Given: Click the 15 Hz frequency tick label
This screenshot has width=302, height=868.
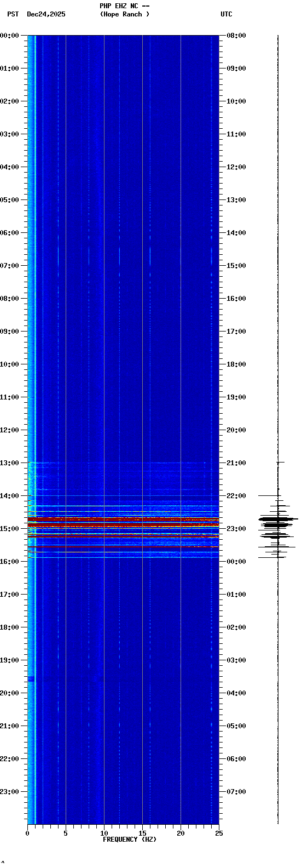Looking at the screenshot, I should tap(142, 833).
